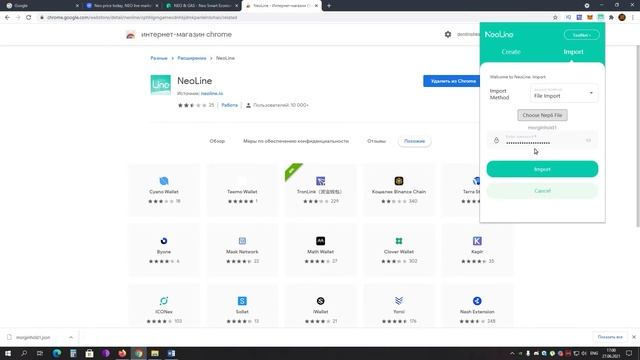Switch to the Neo price browser tab
The height and width of the screenshot is (360, 640).
122,6
